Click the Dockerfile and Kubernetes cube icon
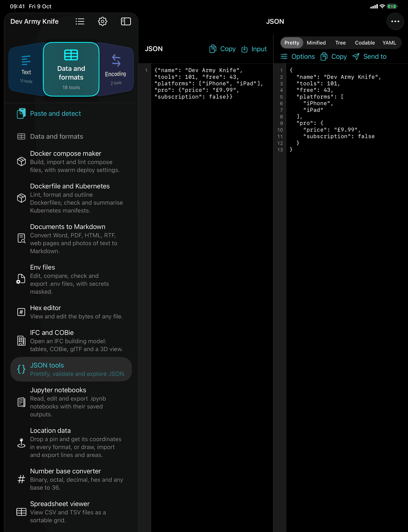The height and width of the screenshot is (532, 408). (x=21, y=198)
